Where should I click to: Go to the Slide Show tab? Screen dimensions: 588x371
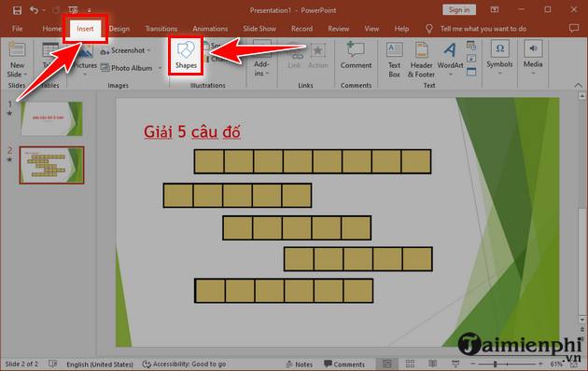259,29
